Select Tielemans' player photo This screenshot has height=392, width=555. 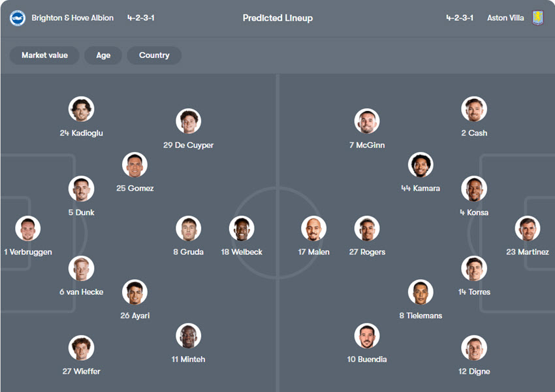click(x=420, y=292)
